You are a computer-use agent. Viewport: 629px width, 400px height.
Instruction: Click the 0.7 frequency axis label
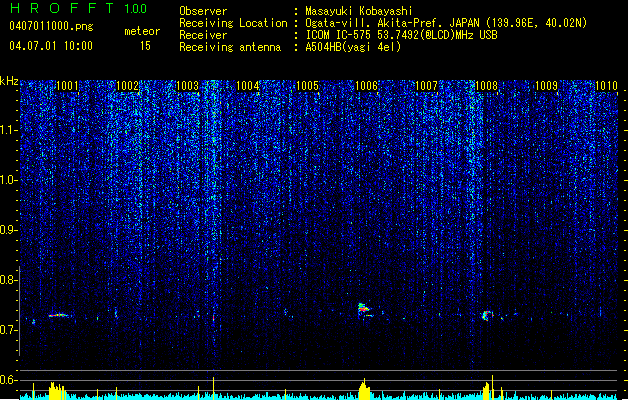click(7, 330)
